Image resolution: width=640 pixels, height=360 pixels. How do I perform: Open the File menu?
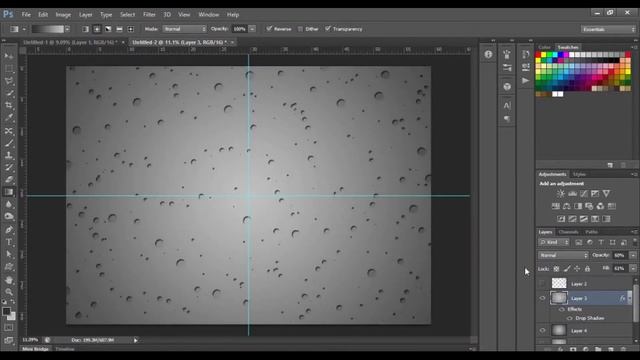[x=26, y=15]
